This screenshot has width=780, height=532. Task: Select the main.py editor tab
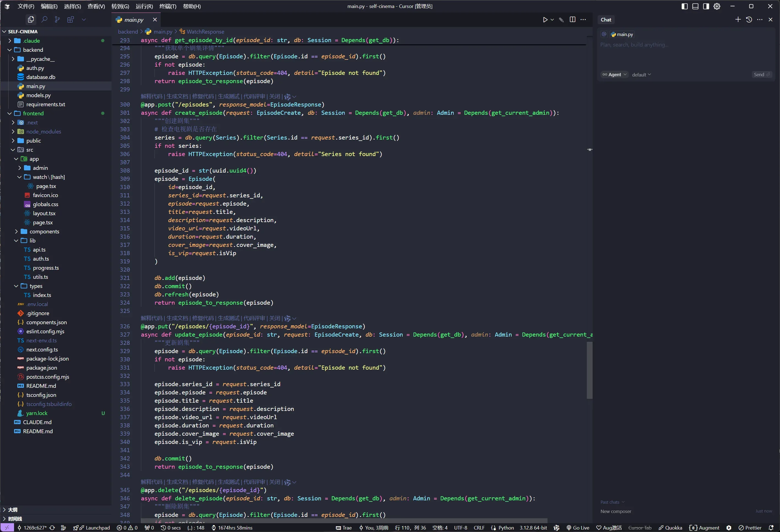click(x=134, y=20)
